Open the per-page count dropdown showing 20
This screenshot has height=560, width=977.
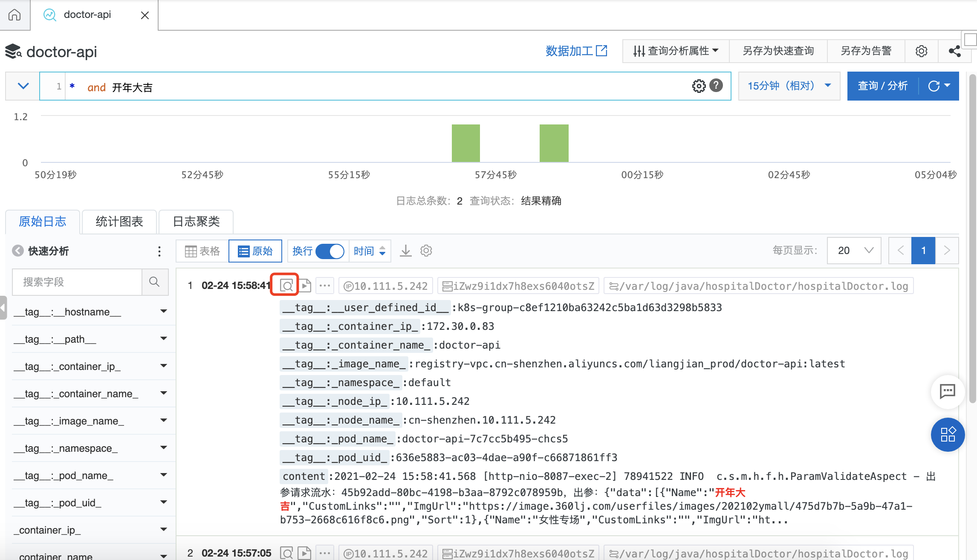(x=854, y=251)
